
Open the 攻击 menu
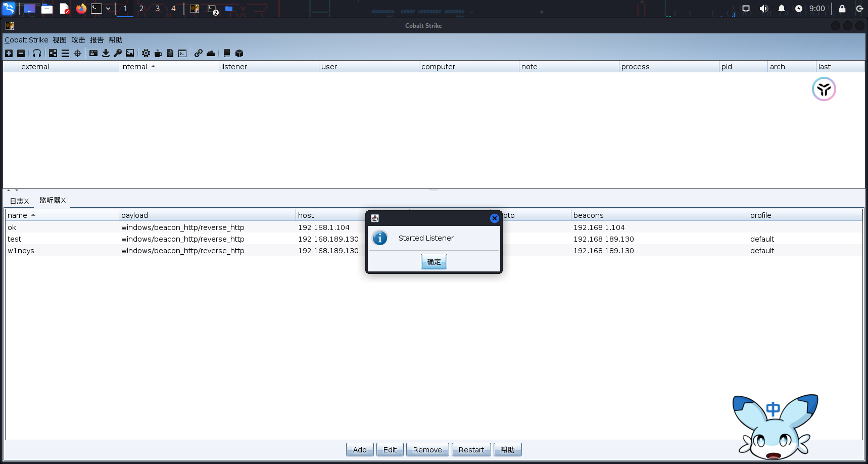click(x=78, y=40)
